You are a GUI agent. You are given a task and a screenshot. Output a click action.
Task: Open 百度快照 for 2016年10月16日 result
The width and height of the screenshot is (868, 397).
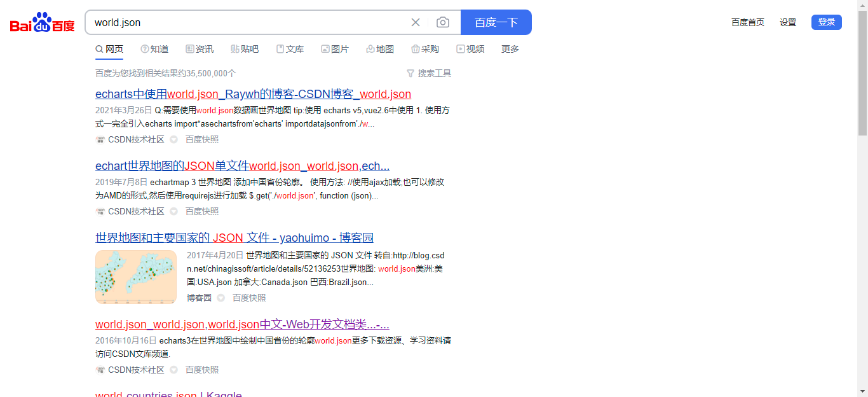point(202,370)
